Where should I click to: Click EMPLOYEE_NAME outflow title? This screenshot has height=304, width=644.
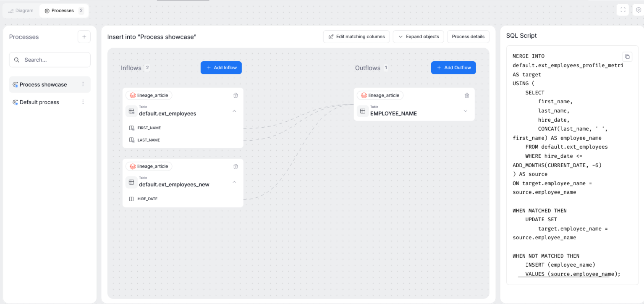[x=393, y=113]
